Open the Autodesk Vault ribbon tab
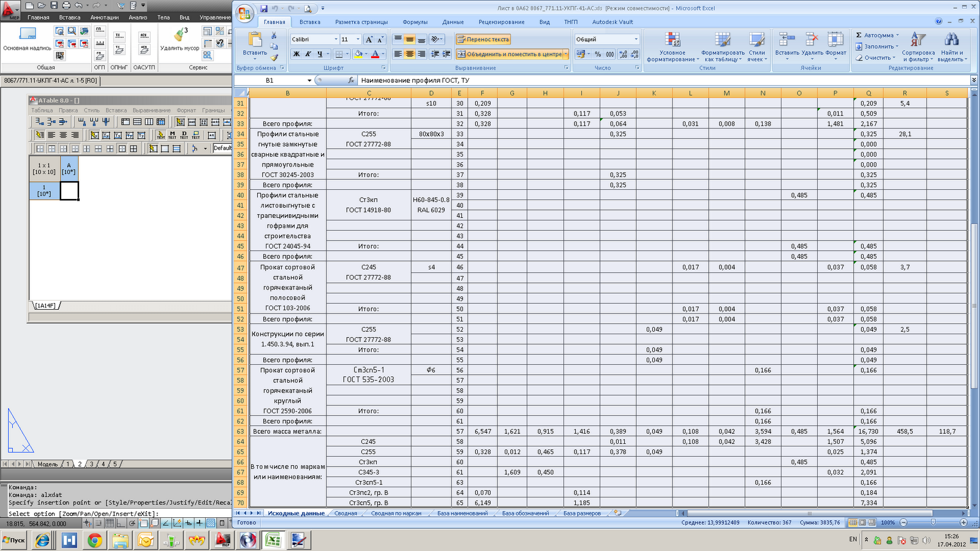Viewport: 980px width, 551px height. (x=612, y=22)
